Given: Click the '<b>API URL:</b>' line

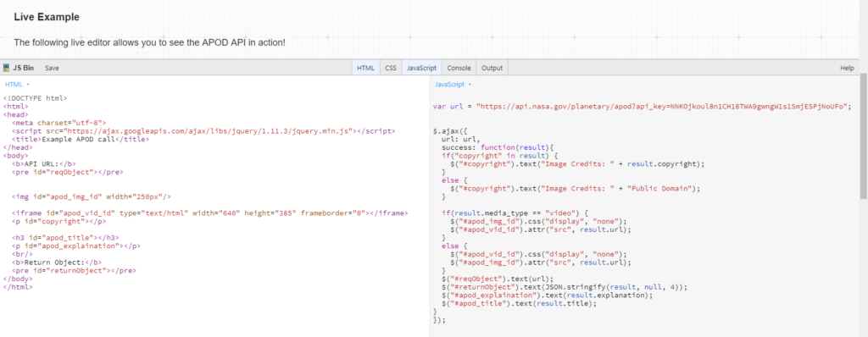Looking at the screenshot, I should [x=44, y=163].
